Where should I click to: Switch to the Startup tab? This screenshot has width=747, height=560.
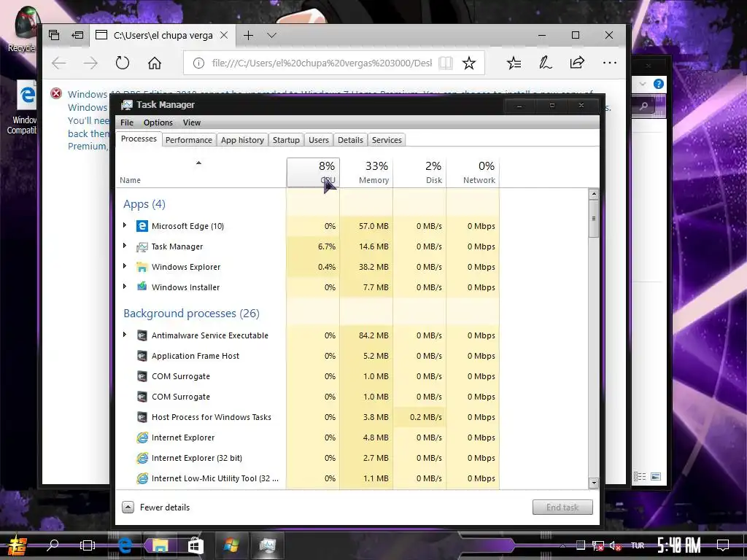click(x=286, y=140)
